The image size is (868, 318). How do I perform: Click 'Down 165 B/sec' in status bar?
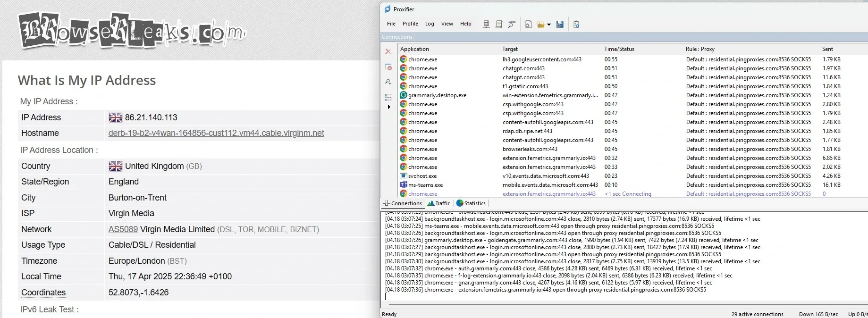tap(818, 314)
